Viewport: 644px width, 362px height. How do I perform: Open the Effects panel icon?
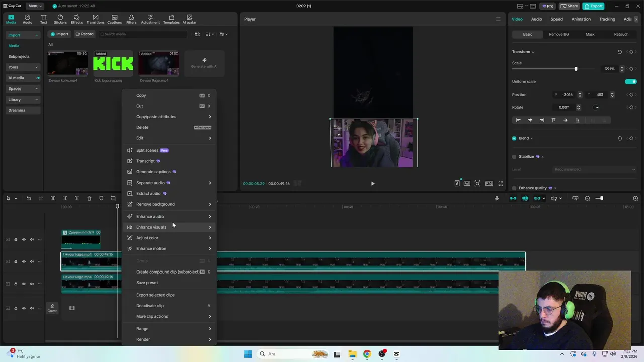click(76, 19)
